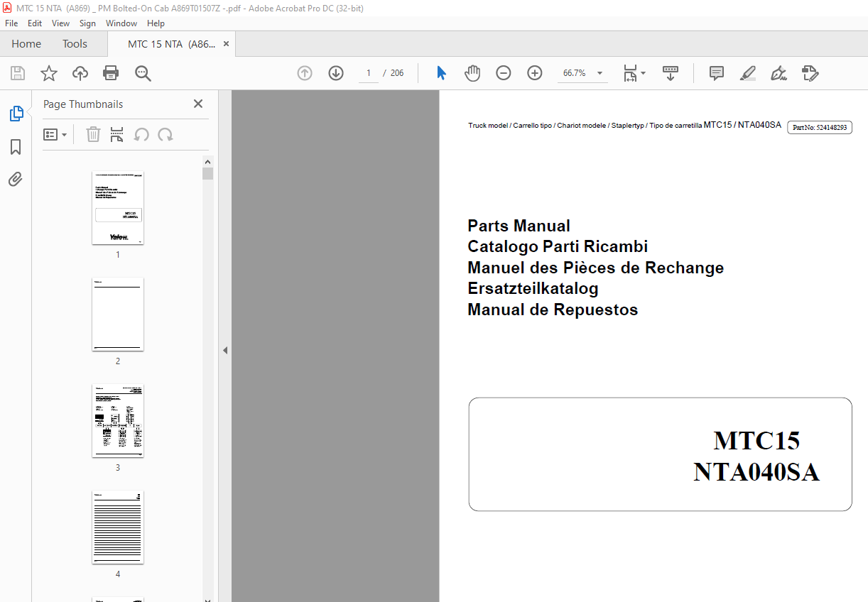868x602 pixels.
Task: Switch to the Home tab
Action: tap(26, 44)
